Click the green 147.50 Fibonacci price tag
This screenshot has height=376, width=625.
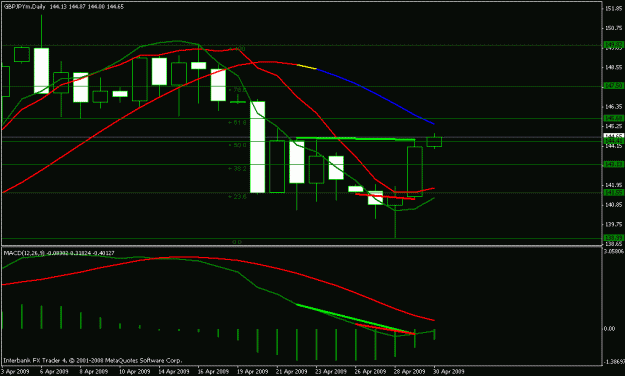pos(614,86)
